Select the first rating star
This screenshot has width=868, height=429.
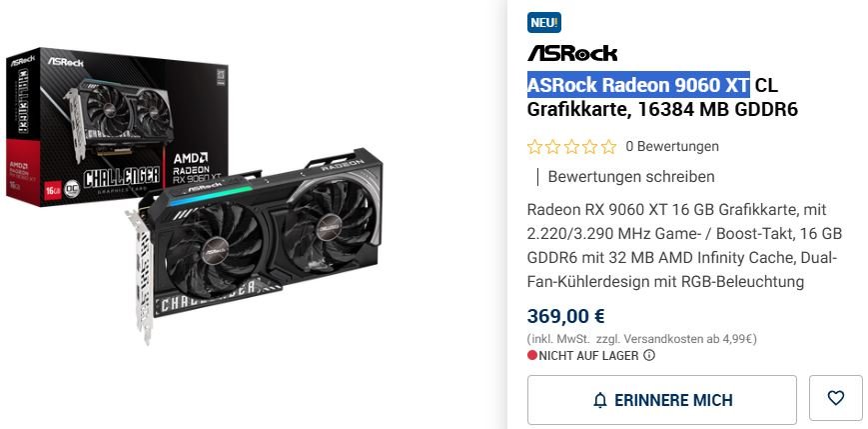(534, 147)
